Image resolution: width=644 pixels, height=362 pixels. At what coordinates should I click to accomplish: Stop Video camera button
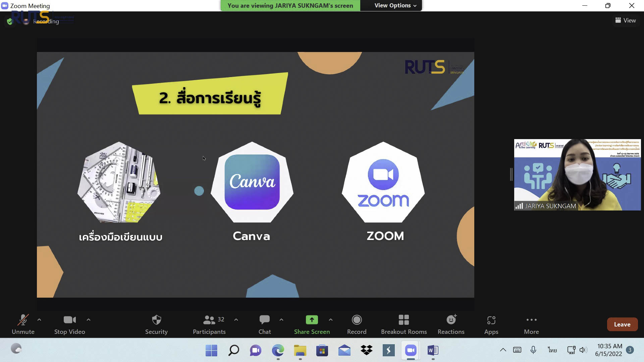point(70,324)
